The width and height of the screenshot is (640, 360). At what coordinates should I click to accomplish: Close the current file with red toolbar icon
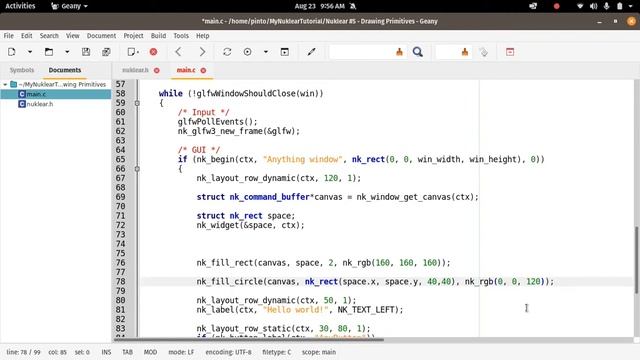pyautogui.click(x=153, y=52)
